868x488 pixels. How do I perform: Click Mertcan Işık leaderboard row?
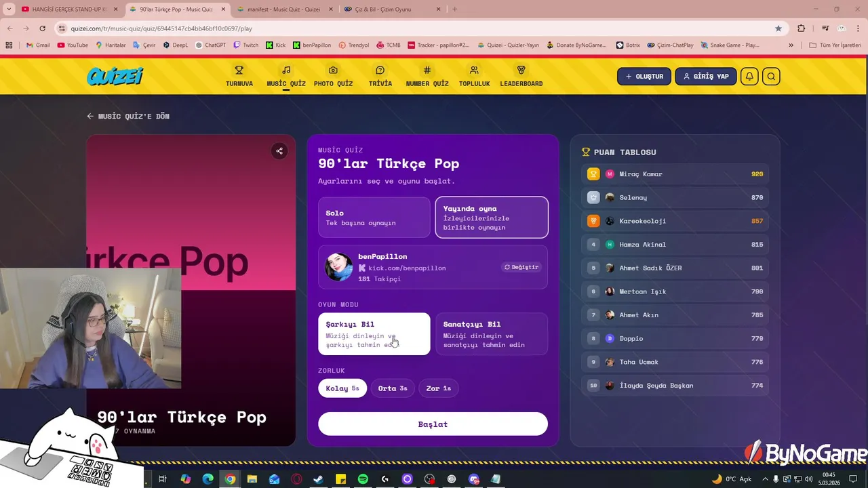click(675, 291)
